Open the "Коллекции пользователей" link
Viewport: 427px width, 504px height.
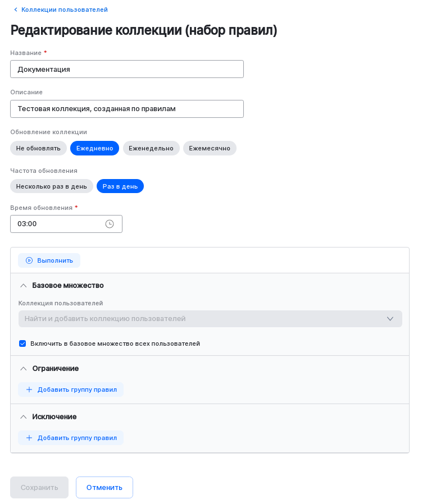[x=63, y=10]
